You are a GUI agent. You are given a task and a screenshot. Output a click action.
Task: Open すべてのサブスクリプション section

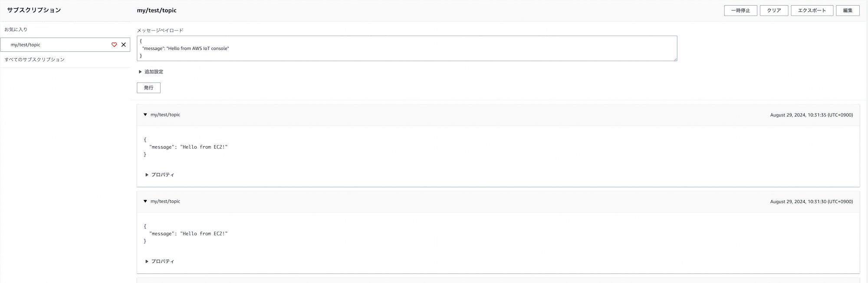click(x=35, y=60)
